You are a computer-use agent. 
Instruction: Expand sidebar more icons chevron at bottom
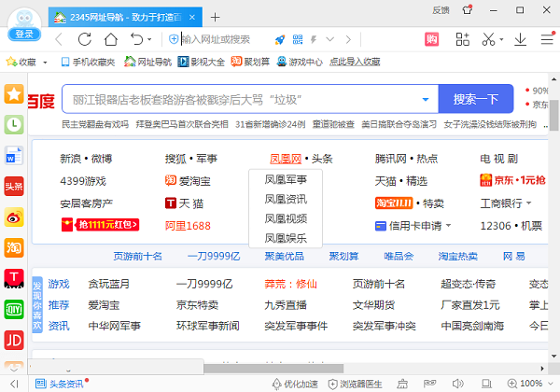pyautogui.click(x=14, y=368)
